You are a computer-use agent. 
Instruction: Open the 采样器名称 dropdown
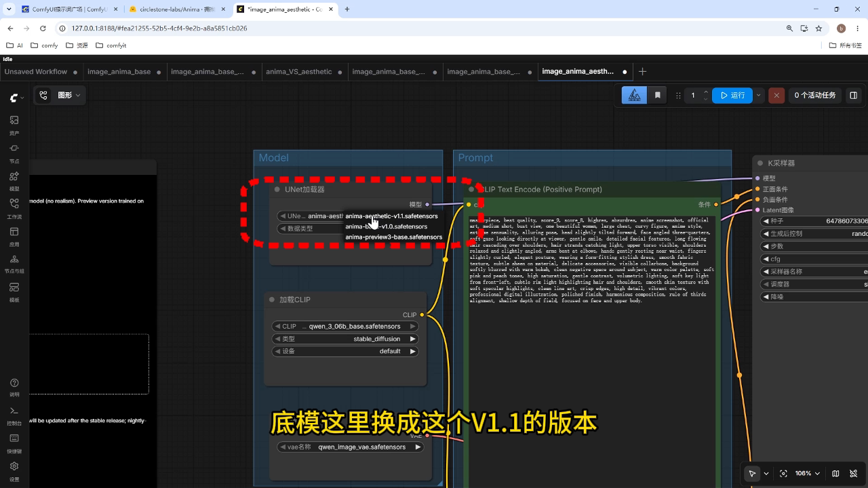[814, 272]
